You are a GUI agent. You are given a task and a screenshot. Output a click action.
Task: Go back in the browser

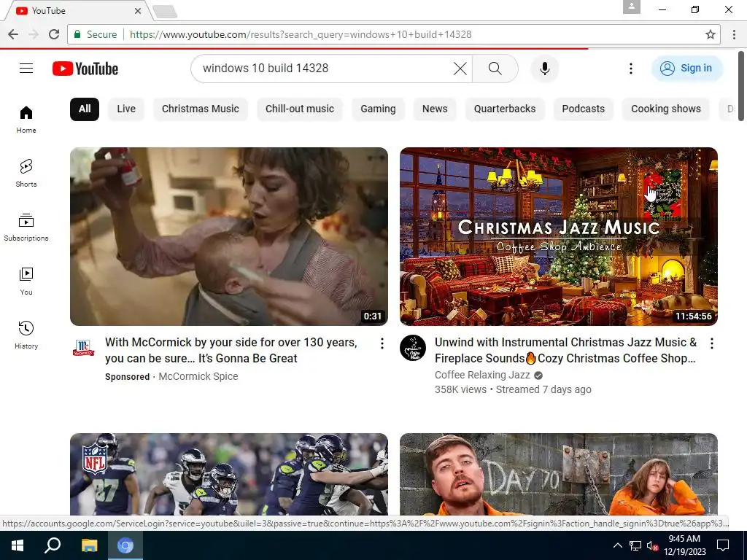point(13,34)
